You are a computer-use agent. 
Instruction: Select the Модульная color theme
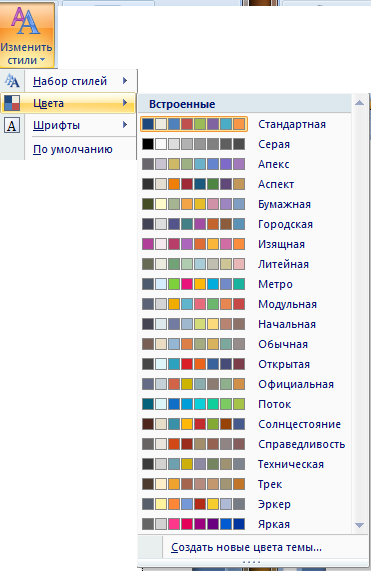pyautogui.click(x=245, y=304)
